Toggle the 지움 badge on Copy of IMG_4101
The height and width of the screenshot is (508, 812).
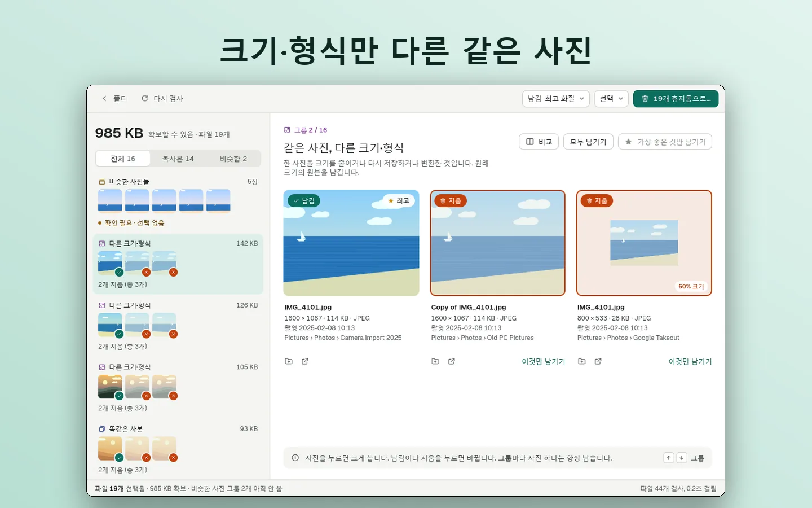pyautogui.click(x=451, y=200)
